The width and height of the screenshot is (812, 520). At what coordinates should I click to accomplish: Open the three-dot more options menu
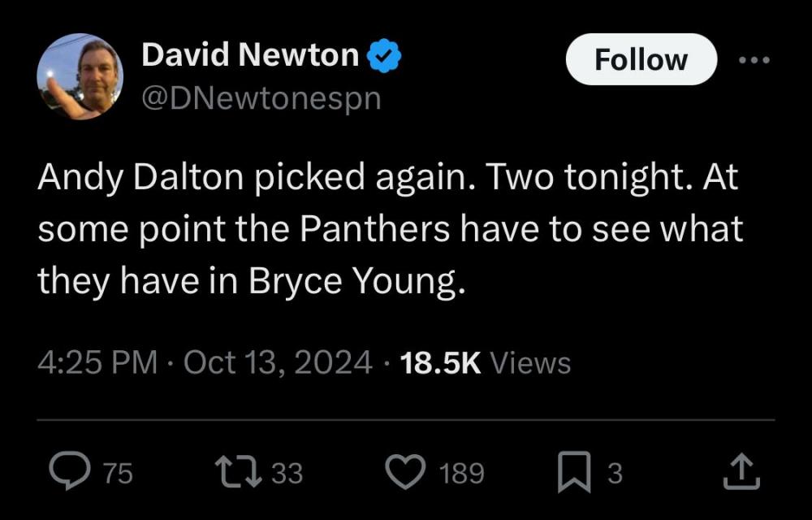pos(753,59)
